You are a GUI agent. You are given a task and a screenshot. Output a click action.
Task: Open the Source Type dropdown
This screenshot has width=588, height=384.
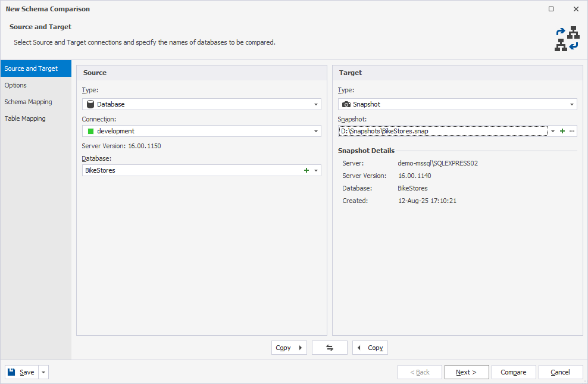[x=316, y=104]
